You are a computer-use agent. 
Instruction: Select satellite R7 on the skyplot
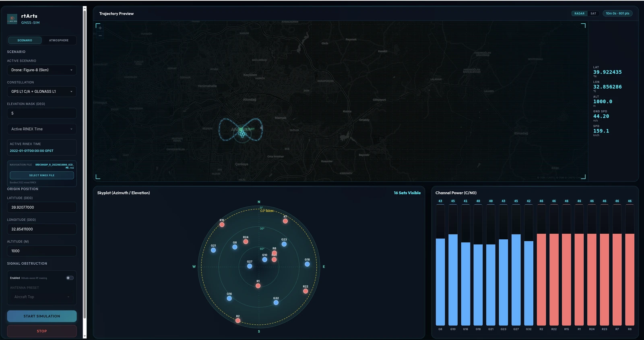(x=285, y=221)
